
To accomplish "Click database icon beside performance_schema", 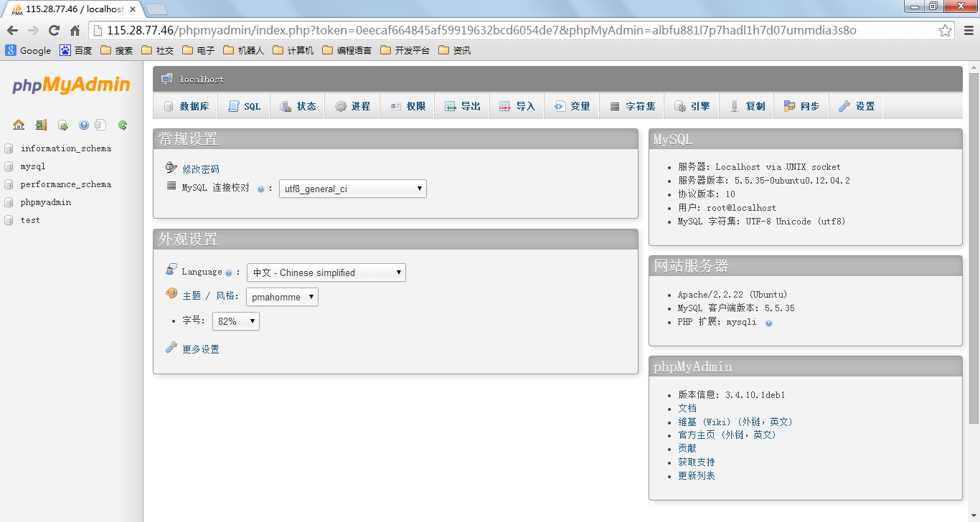I will click(x=9, y=184).
